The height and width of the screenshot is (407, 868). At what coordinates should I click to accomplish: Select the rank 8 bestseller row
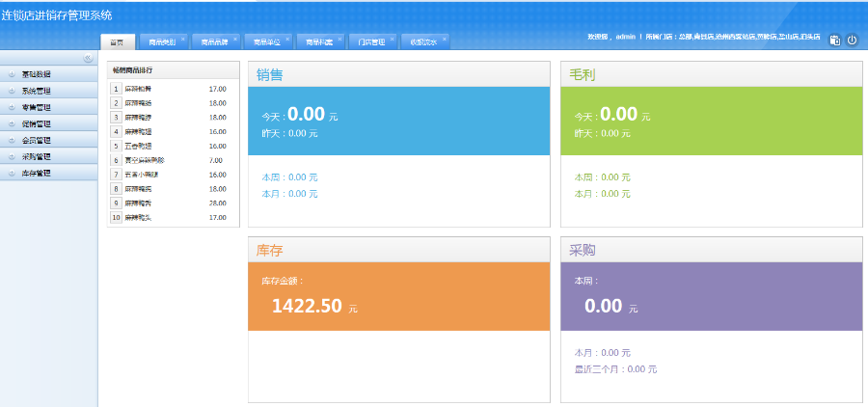pyautogui.click(x=174, y=189)
